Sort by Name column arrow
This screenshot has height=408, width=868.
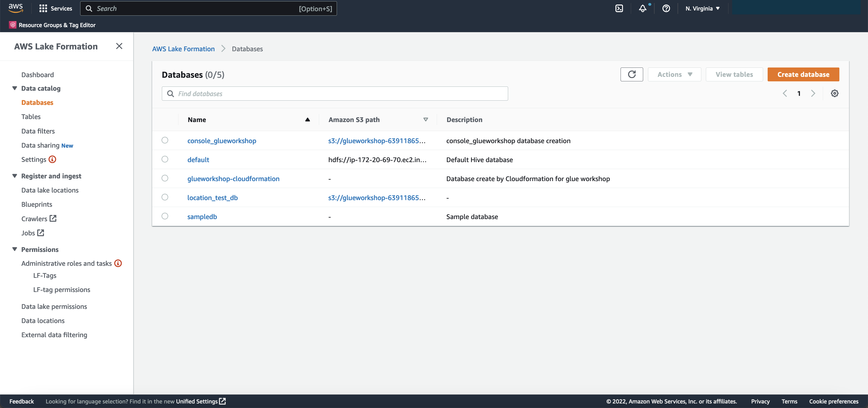click(307, 120)
